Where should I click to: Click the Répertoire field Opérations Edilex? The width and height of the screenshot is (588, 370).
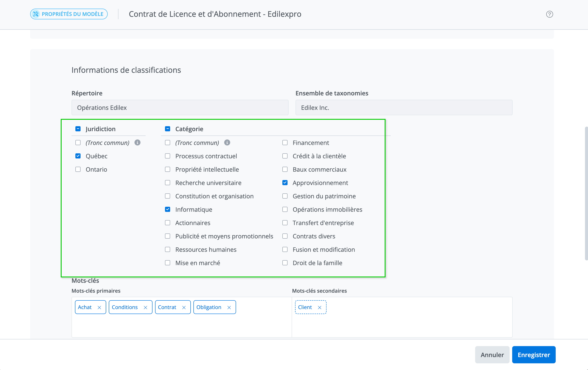click(180, 108)
